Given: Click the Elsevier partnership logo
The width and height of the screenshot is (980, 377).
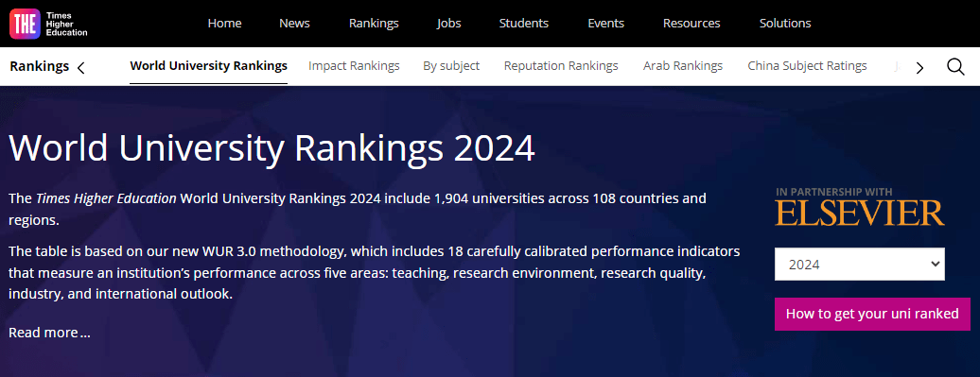Looking at the screenshot, I should point(859,207).
